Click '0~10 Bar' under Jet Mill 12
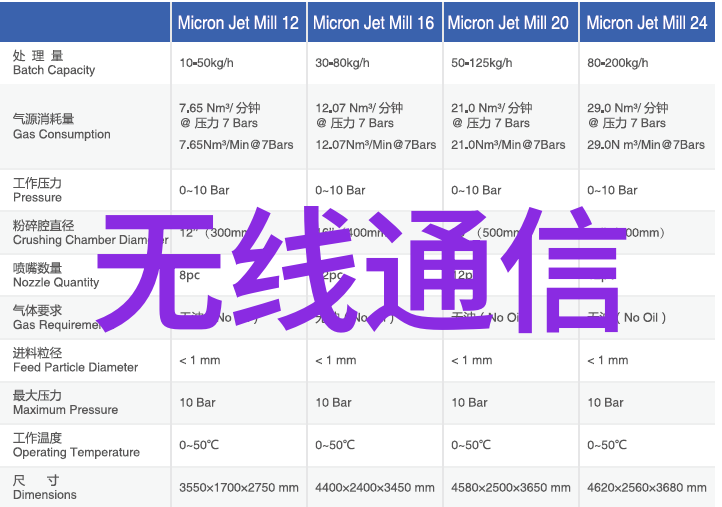 click(204, 190)
